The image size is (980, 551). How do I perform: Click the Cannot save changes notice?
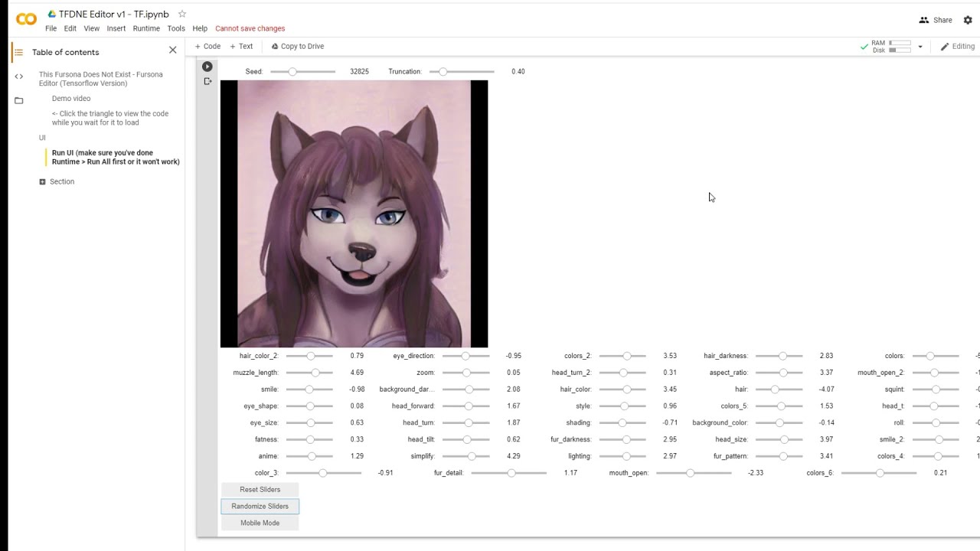click(x=250, y=28)
